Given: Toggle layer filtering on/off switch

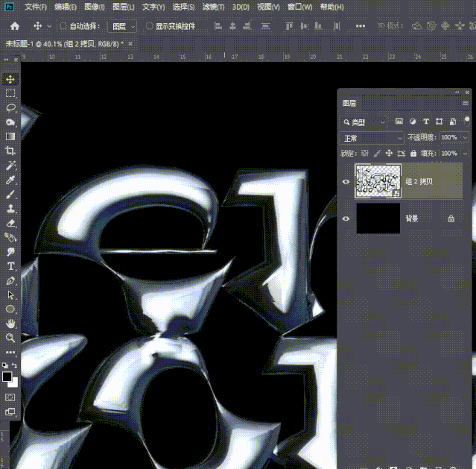Looking at the screenshot, I should (467, 121).
